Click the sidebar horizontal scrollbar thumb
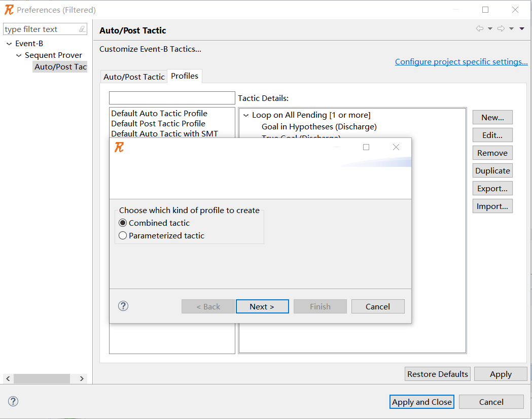The width and height of the screenshot is (532, 419). (x=42, y=378)
